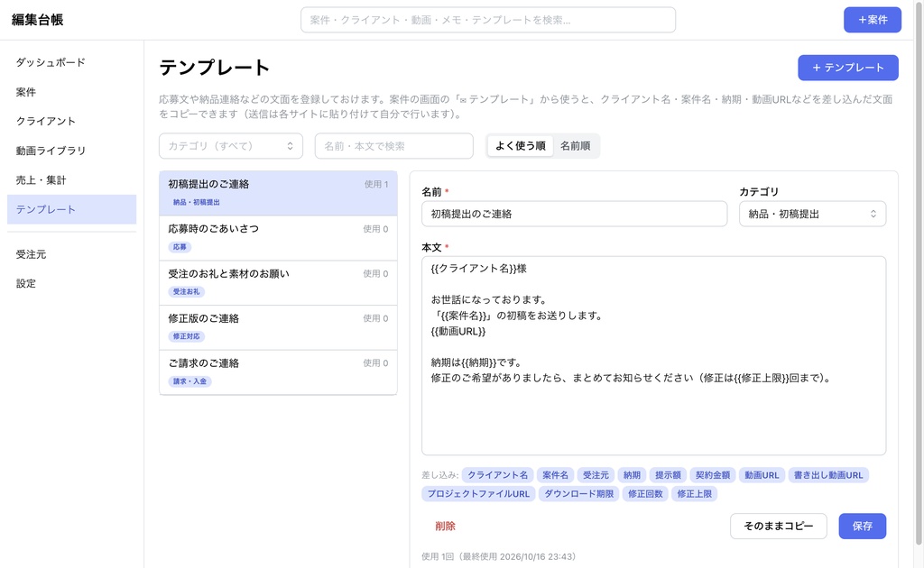Image resolution: width=924 pixels, height=568 pixels.
Task: Insert the 受注元 placeholder chip
Action: tap(596, 475)
